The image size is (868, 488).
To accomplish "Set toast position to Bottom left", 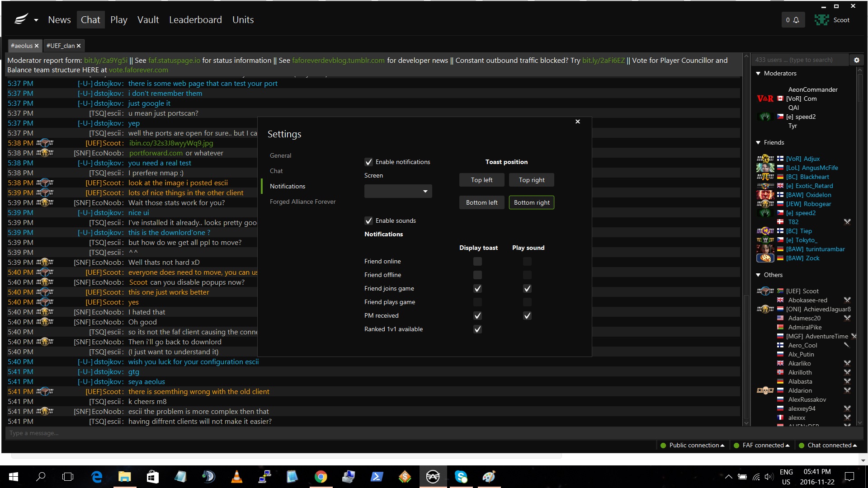I will pyautogui.click(x=481, y=202).
